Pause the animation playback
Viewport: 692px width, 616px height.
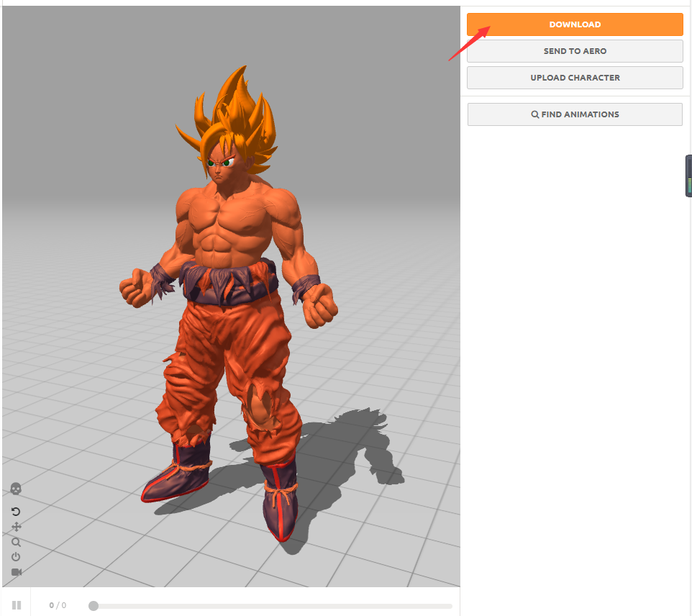[x=17, y=605]
